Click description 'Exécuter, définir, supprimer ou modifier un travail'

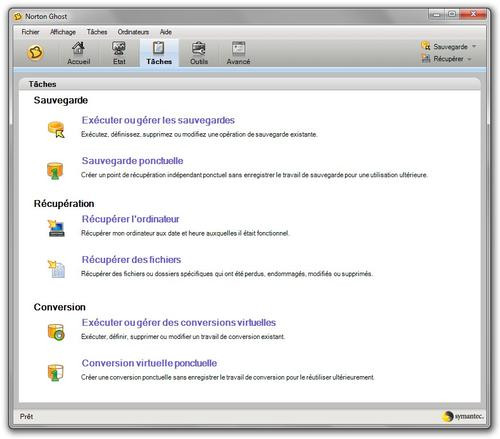coord(183,337)
